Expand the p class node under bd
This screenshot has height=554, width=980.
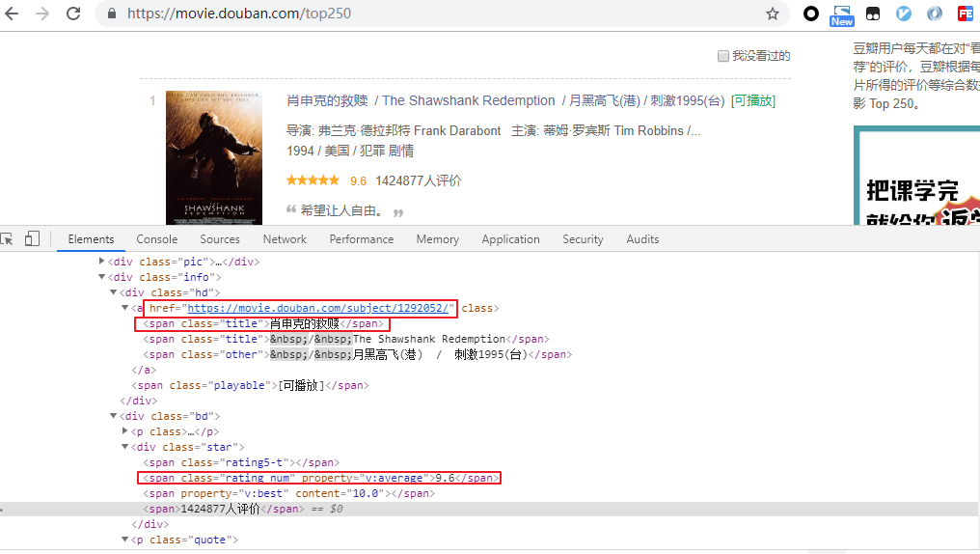tap(125, 430)
